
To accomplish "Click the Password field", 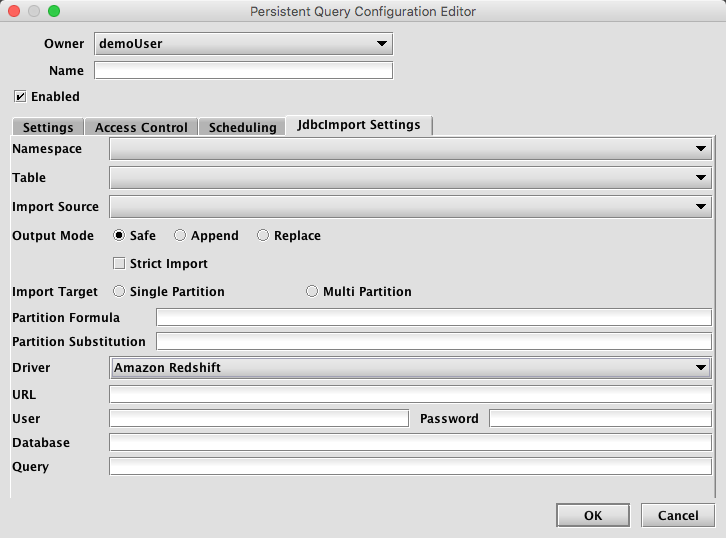I will tap(601, 419).
